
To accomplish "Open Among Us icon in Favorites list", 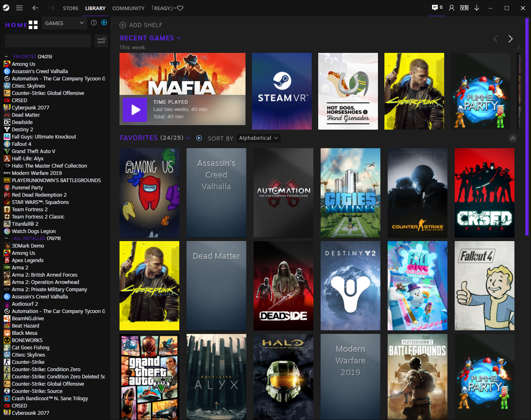I will click(7, 64).
